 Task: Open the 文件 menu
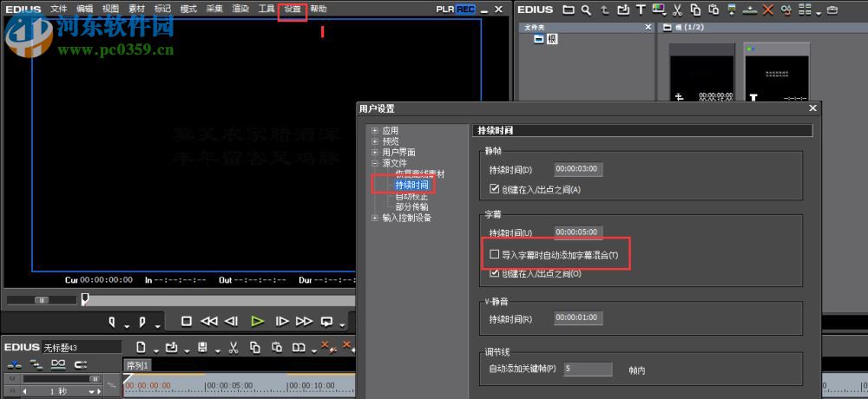[x=59, y=9]
